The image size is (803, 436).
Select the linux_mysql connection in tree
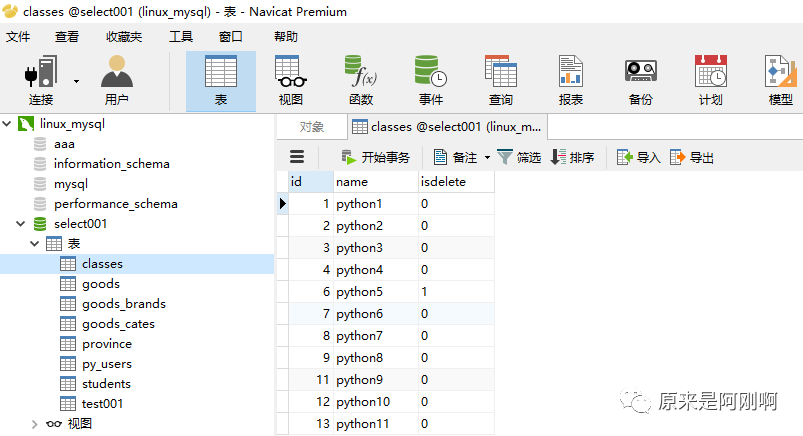[x=72, y=123]
